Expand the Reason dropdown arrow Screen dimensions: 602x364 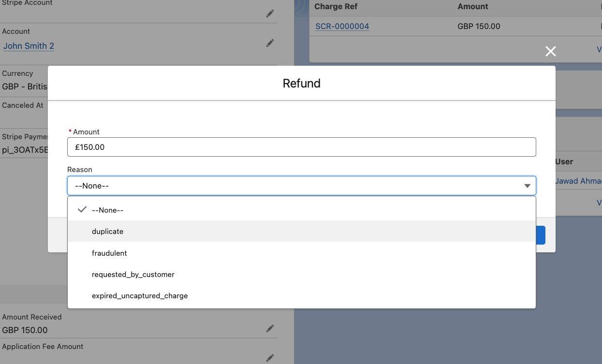pyautogui.click(x=527, y=186)
